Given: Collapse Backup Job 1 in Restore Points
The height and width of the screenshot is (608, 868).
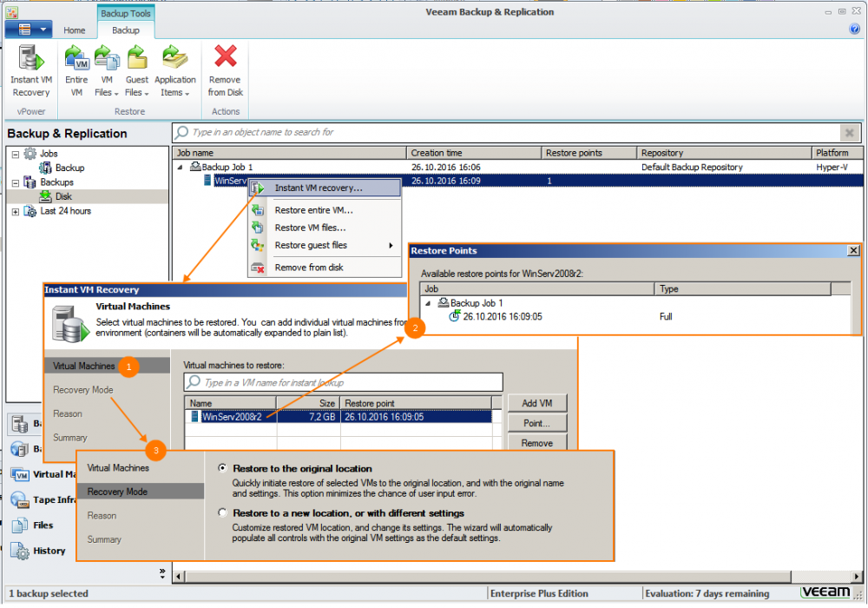Looking at the screenshot, I should (x=428, y=303).
